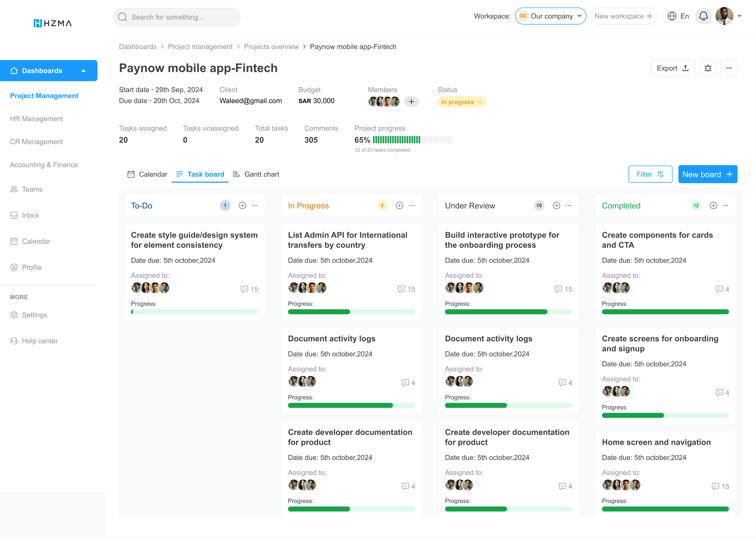756x537 pixels.
Task: Open comments on List Admin API card
Action: pos(406,289)
